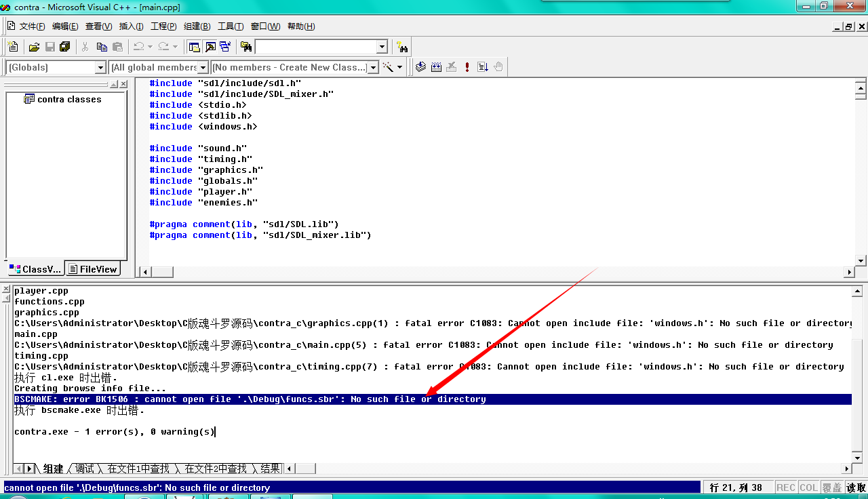Image resolution: width=868 pixels, height=499 pixels.
Task: Click the Search binoculars icon
Action: point(403,47)
